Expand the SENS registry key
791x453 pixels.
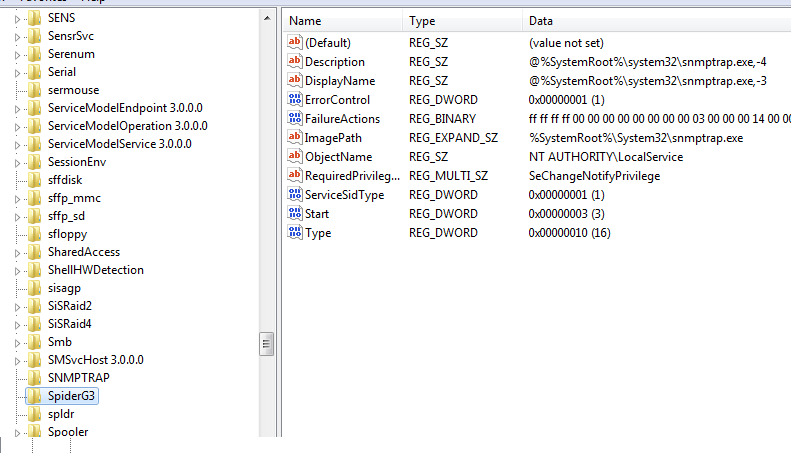(17, 18)
